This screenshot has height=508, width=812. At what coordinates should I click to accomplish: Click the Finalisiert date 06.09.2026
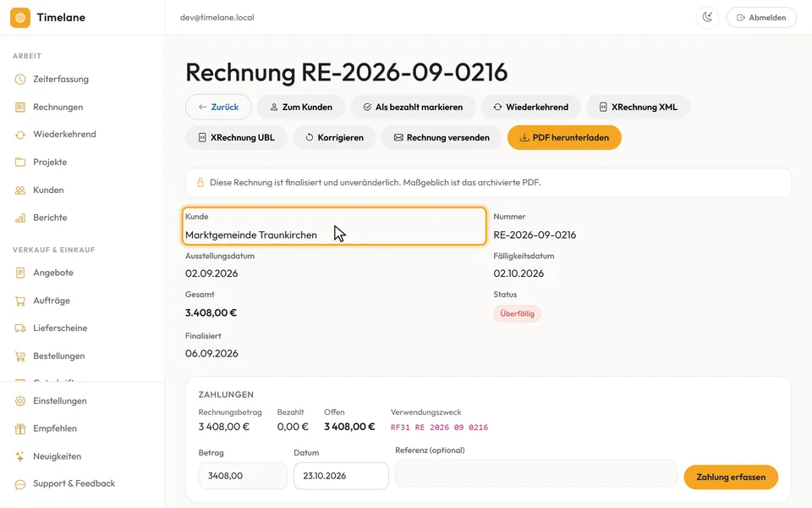(x=211, y=354)
